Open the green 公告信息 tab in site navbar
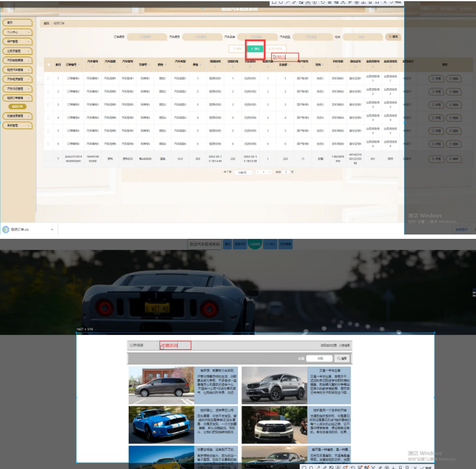476x469 pixels. click(255, 244)
